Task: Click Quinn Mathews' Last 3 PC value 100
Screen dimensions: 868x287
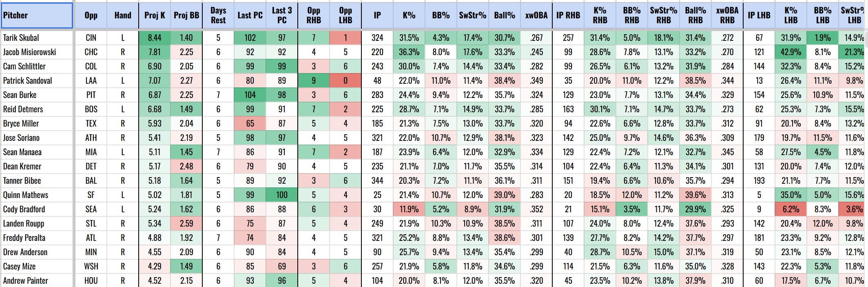Action: pos(282,195)
